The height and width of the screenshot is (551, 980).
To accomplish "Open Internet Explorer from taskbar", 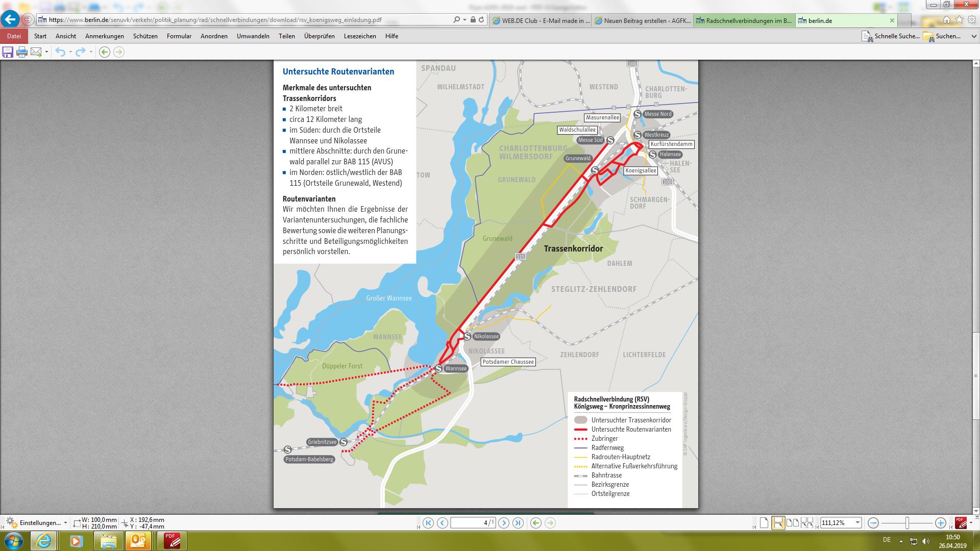I will pos(44,541).
